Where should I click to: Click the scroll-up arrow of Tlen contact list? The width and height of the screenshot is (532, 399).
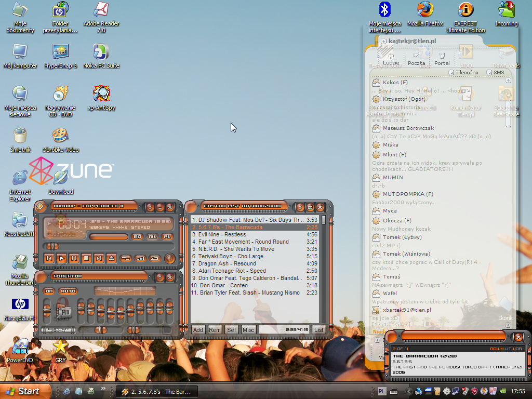coord(508,81)
